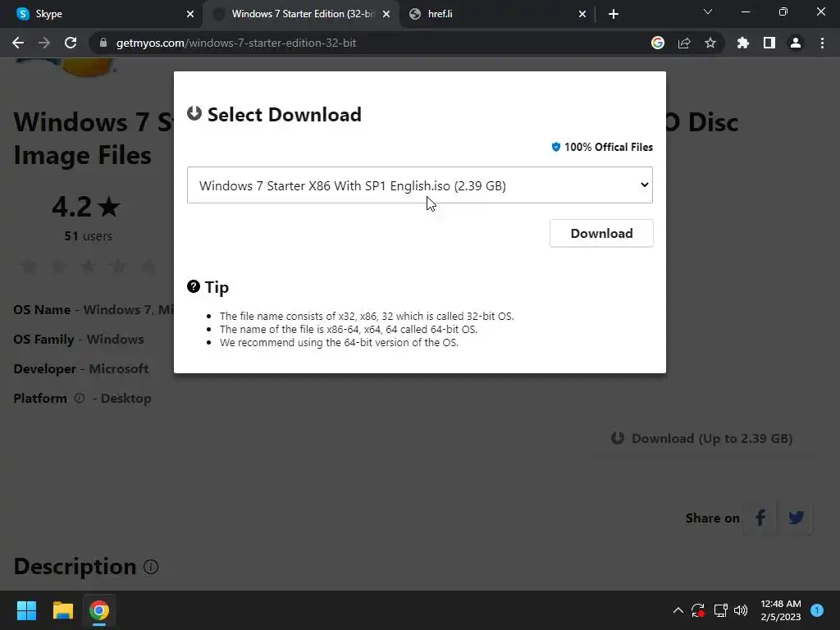Switch to the href.li tab
The image size is (840, 630).
tap(495, 14)
